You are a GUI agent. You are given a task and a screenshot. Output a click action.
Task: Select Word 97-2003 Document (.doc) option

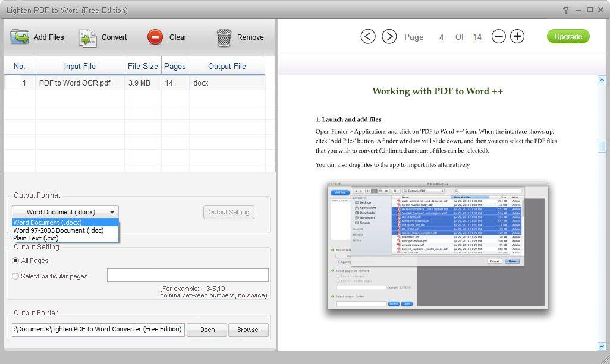click(x=58, y=230)
